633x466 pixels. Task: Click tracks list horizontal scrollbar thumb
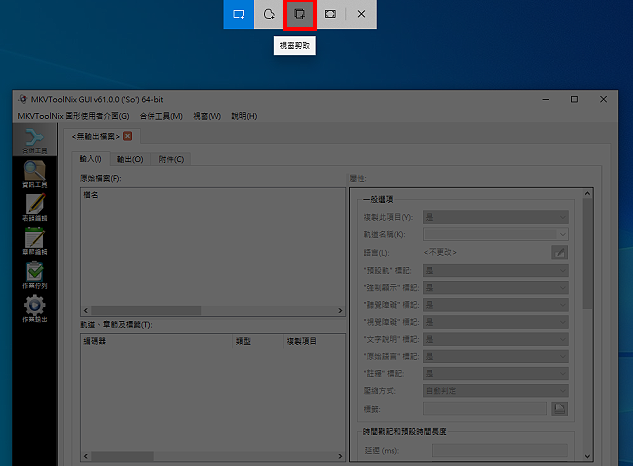coord(122,456)
